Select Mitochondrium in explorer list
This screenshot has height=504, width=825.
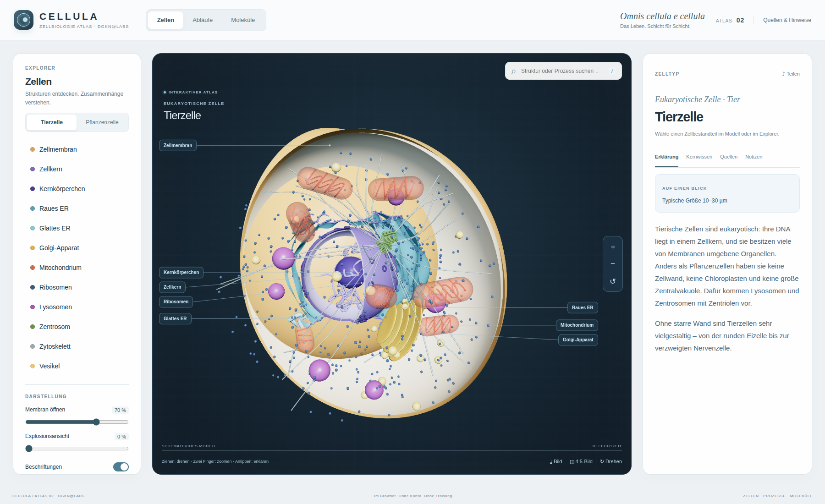point(77,268)
